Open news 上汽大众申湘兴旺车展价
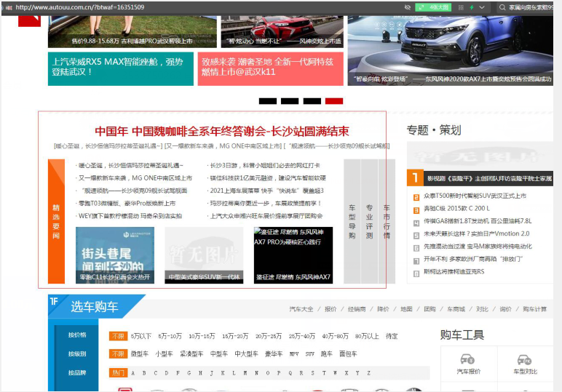Image resolution: width=562 pixels, height=392 pixels. 266,216
